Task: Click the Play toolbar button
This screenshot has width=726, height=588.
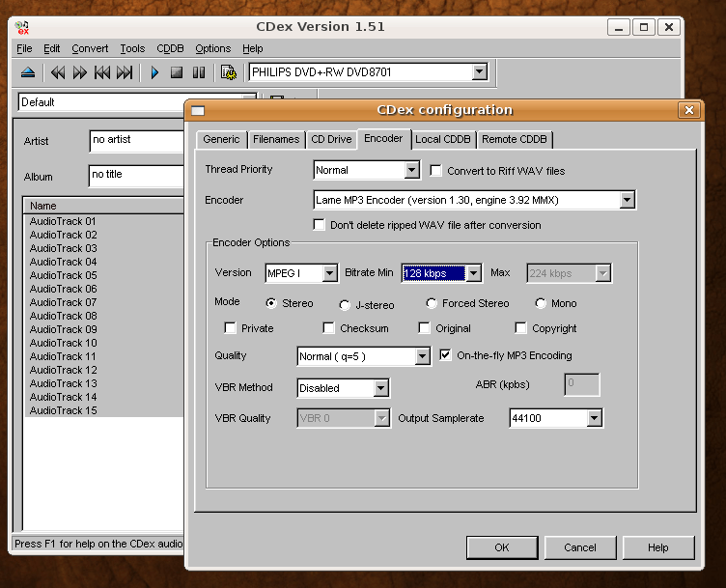Action: [x=154, y=72]
